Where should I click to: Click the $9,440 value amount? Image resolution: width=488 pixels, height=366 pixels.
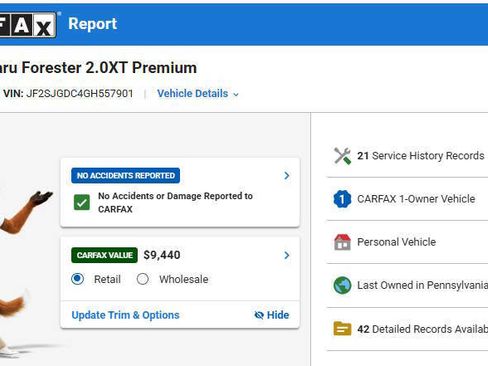coord(162,255)
